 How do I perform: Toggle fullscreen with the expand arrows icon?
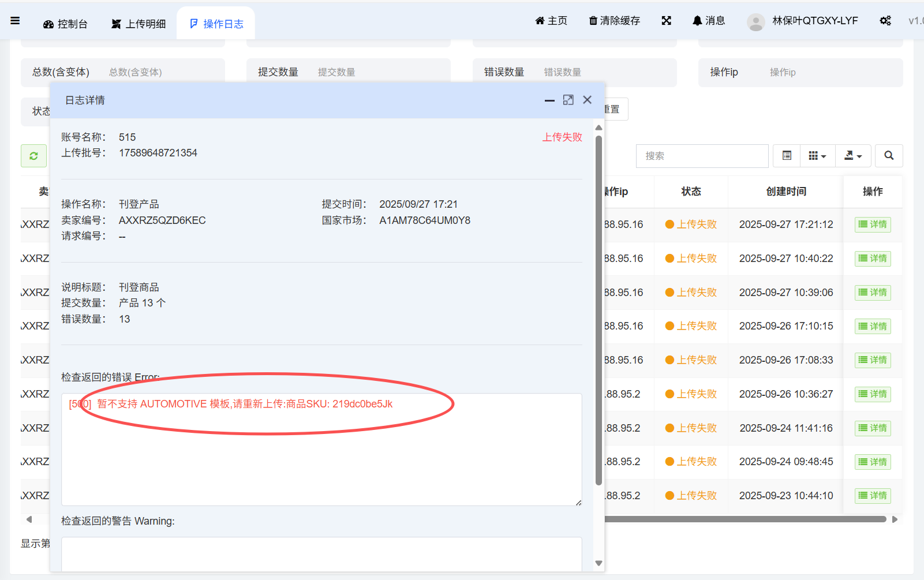pyautogui.click(x=666, y=21)
